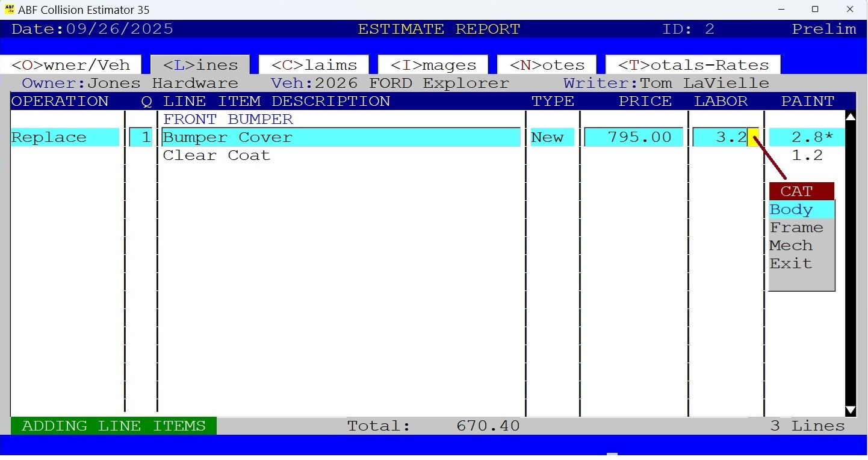The width and height of the screenshot is (868, 460).
Task: Click the ABF app icon in the title bar
Action: 8,9
